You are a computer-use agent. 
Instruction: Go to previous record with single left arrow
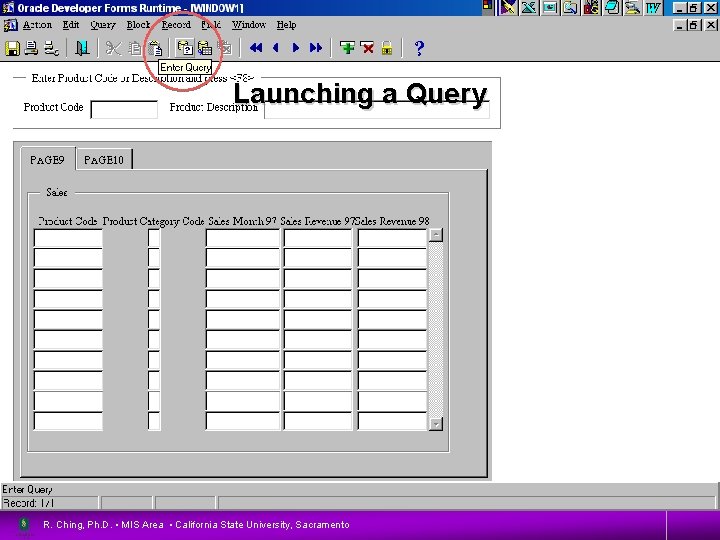click(276, 48)
